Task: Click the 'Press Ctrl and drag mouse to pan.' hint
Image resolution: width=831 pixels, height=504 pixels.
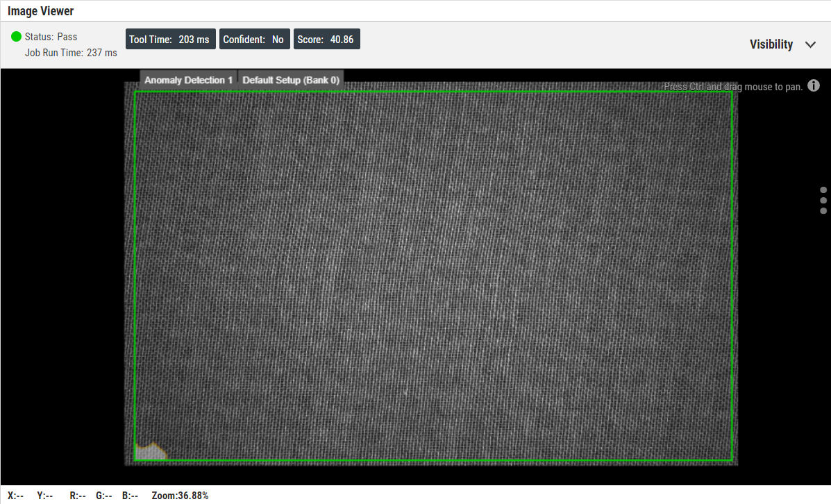Action: coord(733,86)
